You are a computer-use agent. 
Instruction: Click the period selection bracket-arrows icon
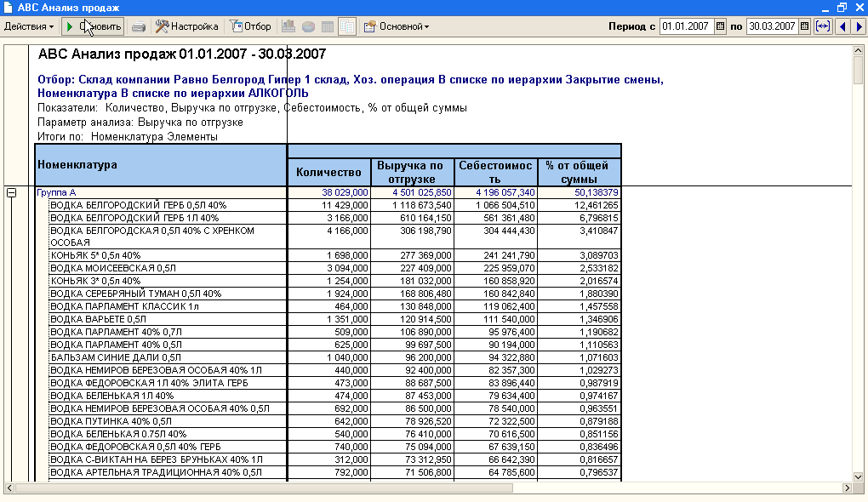(823, 26)
